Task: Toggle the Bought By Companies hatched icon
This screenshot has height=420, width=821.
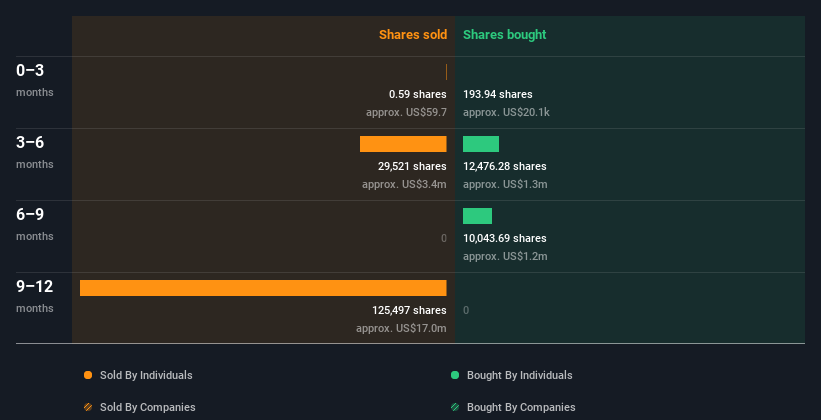Action: (x=455, y=407)
